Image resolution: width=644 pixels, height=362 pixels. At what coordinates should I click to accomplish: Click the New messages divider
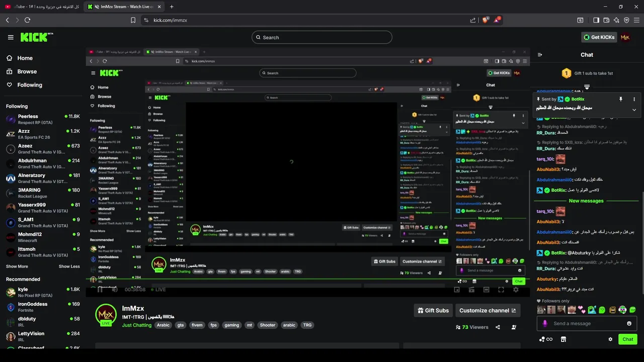(x=586, y=201)
